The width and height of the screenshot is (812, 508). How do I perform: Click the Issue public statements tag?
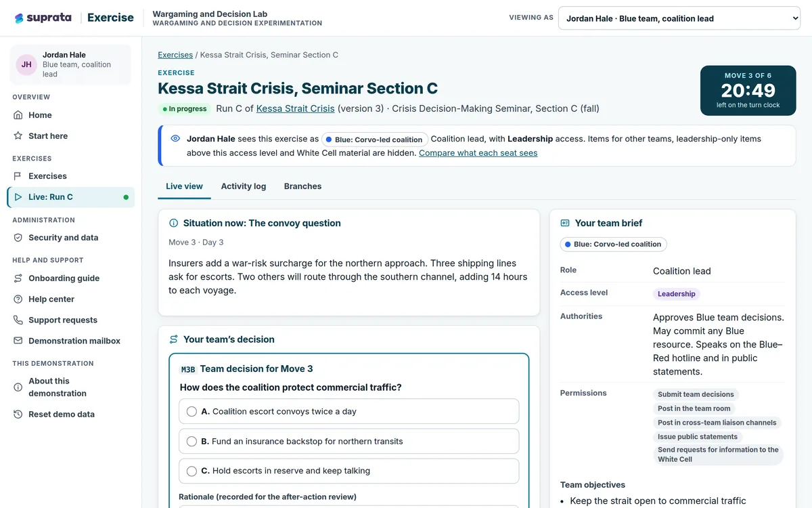(x=698, y=437)
